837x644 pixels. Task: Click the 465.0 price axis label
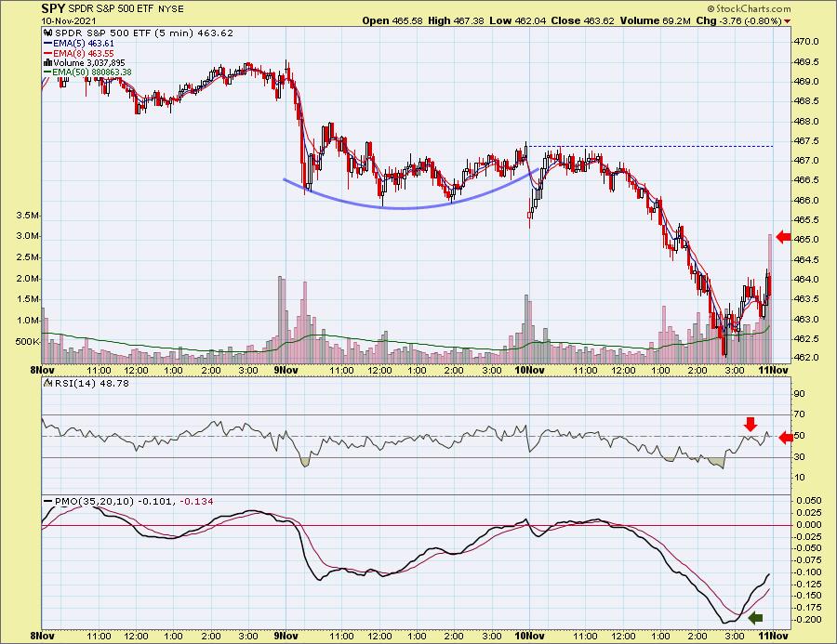tap(806, 240)
